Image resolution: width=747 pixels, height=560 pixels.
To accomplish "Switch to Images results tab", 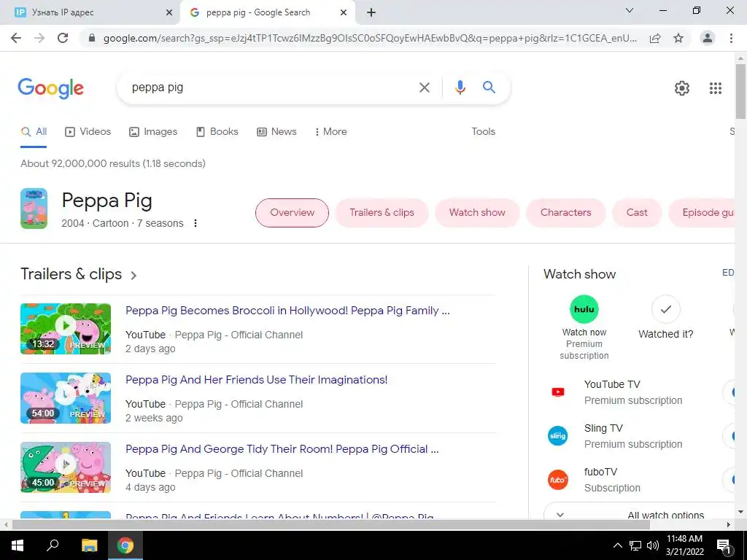I will click(153, 132).
